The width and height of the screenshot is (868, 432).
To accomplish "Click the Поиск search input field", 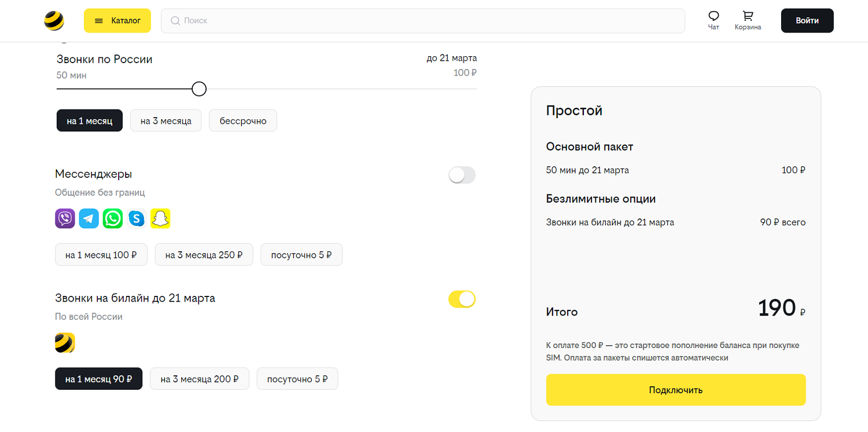I will [423, 21].
